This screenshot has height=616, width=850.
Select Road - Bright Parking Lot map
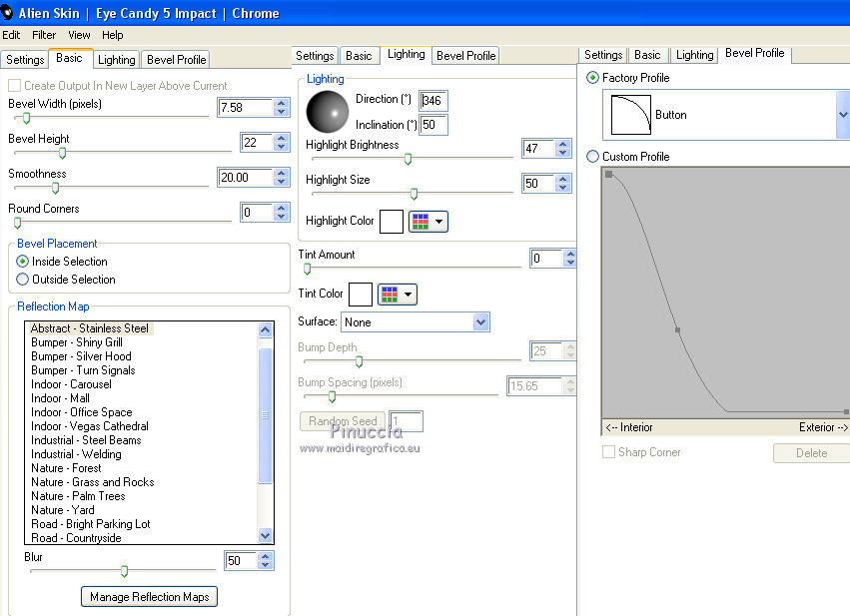(91, 524)
